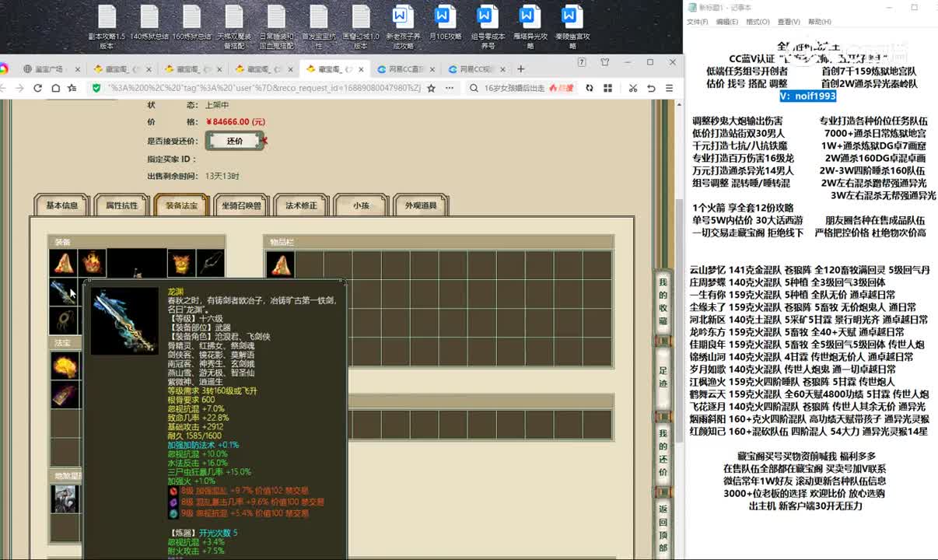Open Word document 月10E攻略

click(x=444, y=23)
